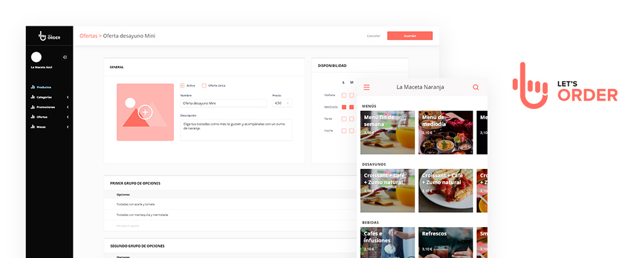Viewport: 644px width, 258px height.
Task: Check Mañana availability for column L
Action: (344, 95)
